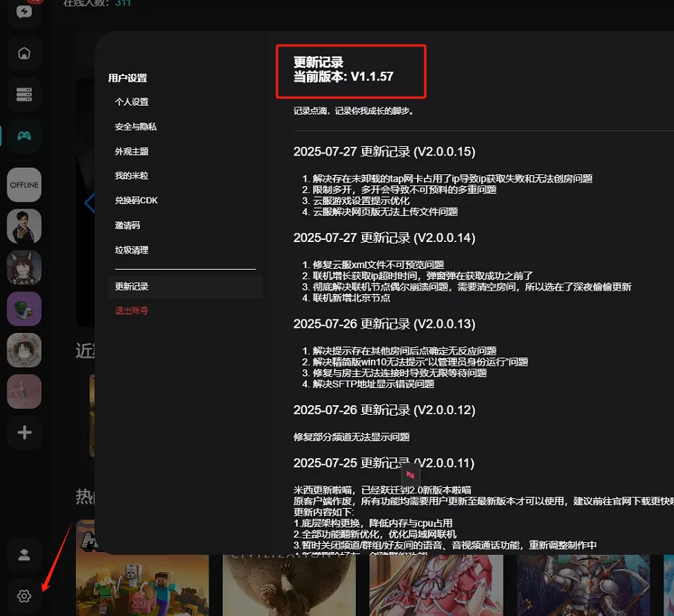674x616 pixels.
Task: Select the green gamepad icon
Action: [24, 136]
